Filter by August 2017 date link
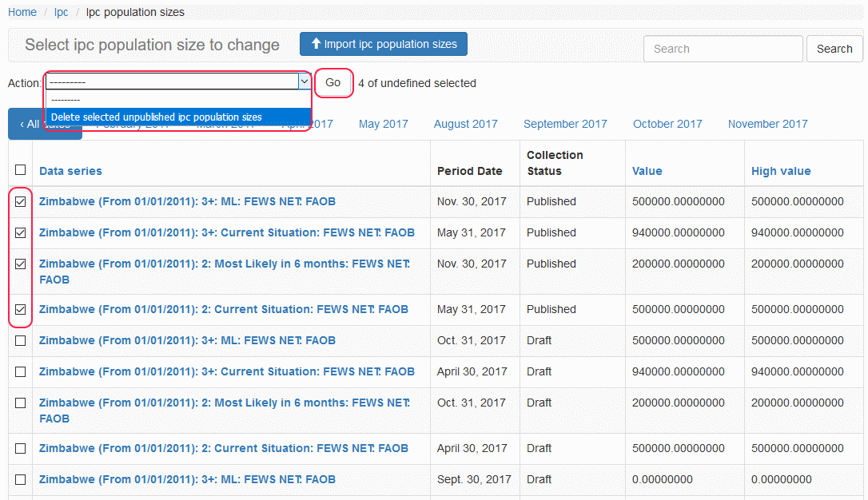This screenshot has width=868, height=500. click(x=465, y=124)
